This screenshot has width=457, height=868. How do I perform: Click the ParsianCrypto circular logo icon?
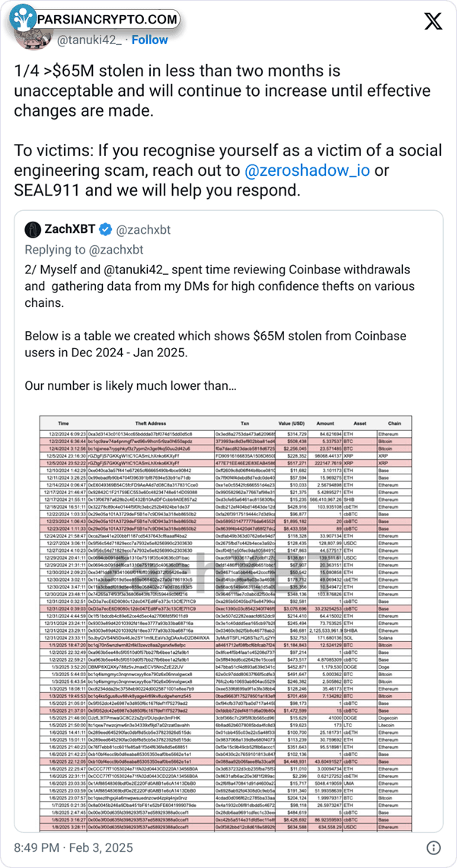point(21,19)
